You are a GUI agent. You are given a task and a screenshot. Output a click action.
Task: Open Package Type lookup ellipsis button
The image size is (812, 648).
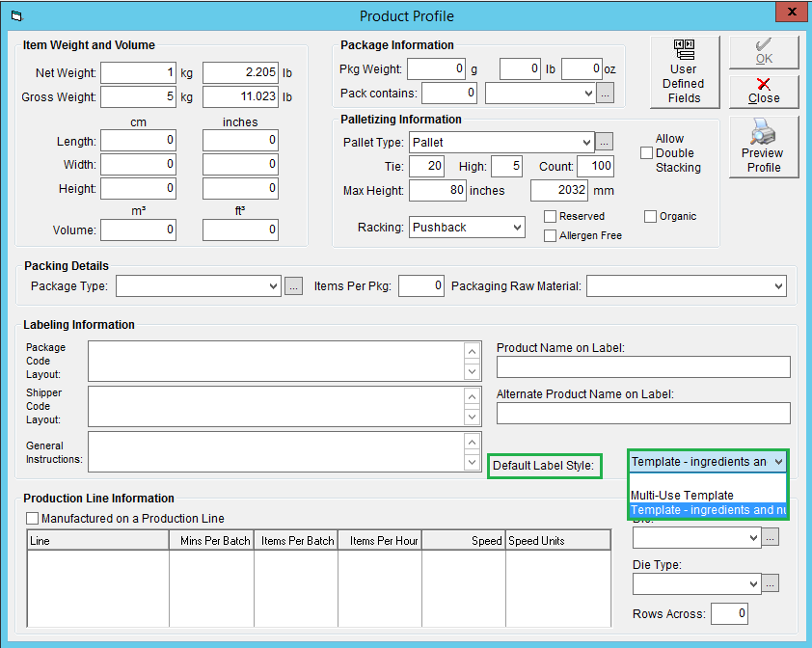(x=293, y=286)
